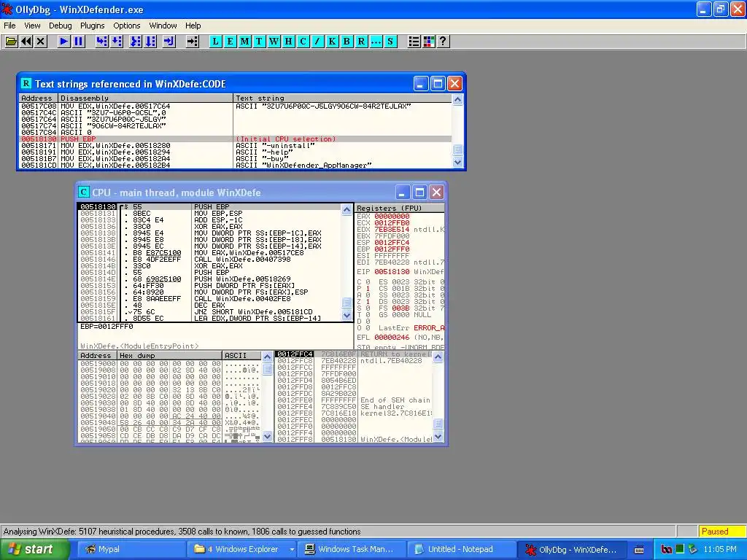Click the Hex dump column header in CPU window
Image resolution: width=747 pixels, height=560 pixels.
[x=169, y=356]
